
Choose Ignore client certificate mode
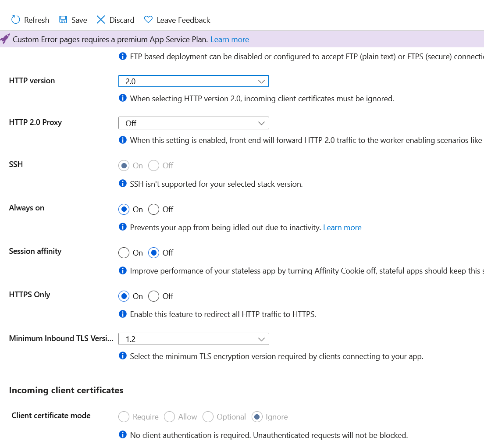tap(257, 416)
